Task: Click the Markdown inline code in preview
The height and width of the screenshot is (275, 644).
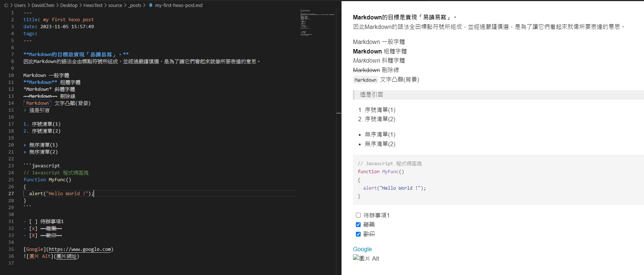Action: click(x=365, y=80)
